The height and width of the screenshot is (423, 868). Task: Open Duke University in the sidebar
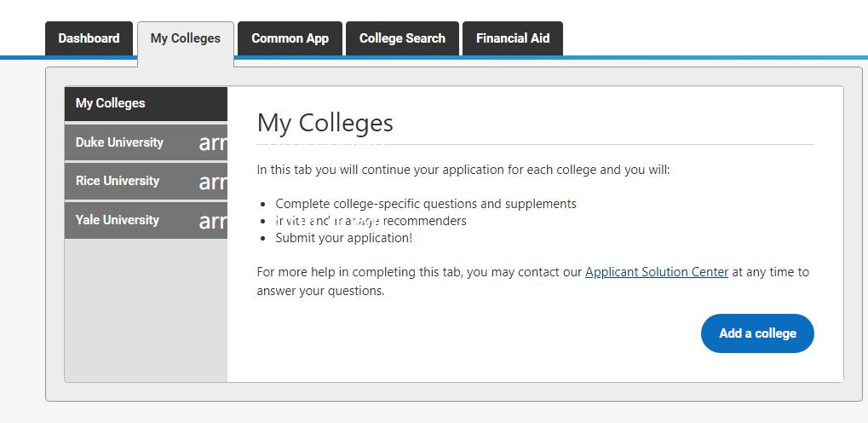[119, 142]
